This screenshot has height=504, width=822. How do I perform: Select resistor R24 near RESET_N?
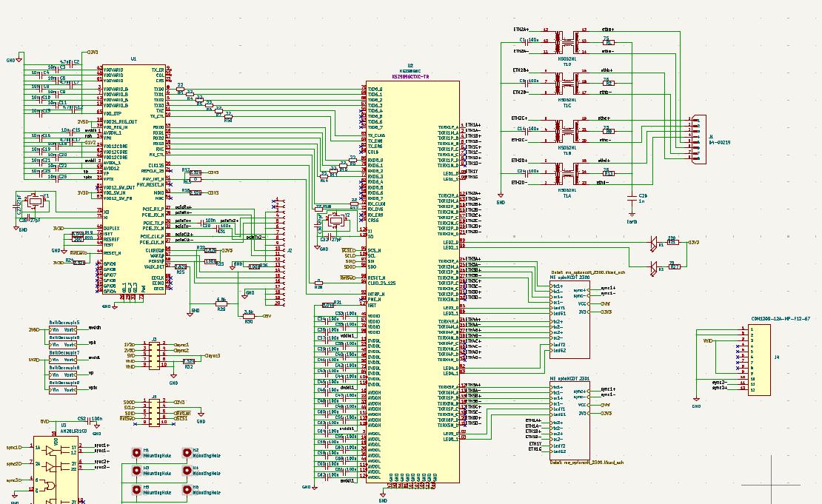[79, 263]
